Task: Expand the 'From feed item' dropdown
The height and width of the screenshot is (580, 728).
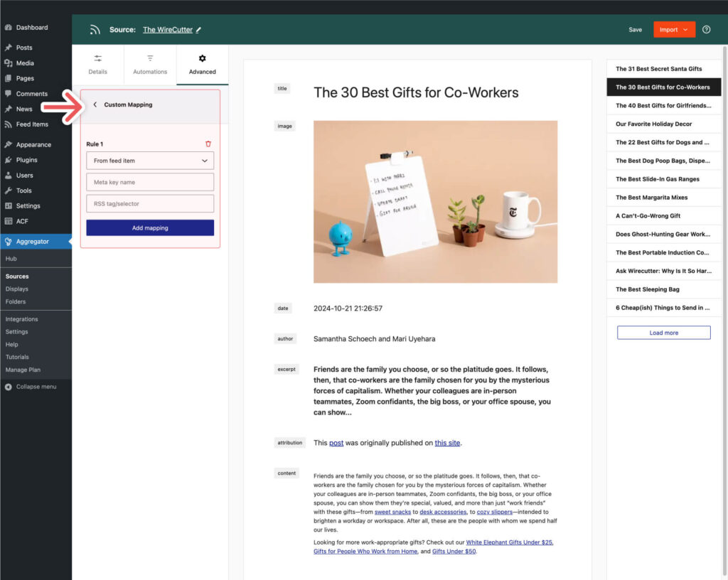Action: click(150, 161)
